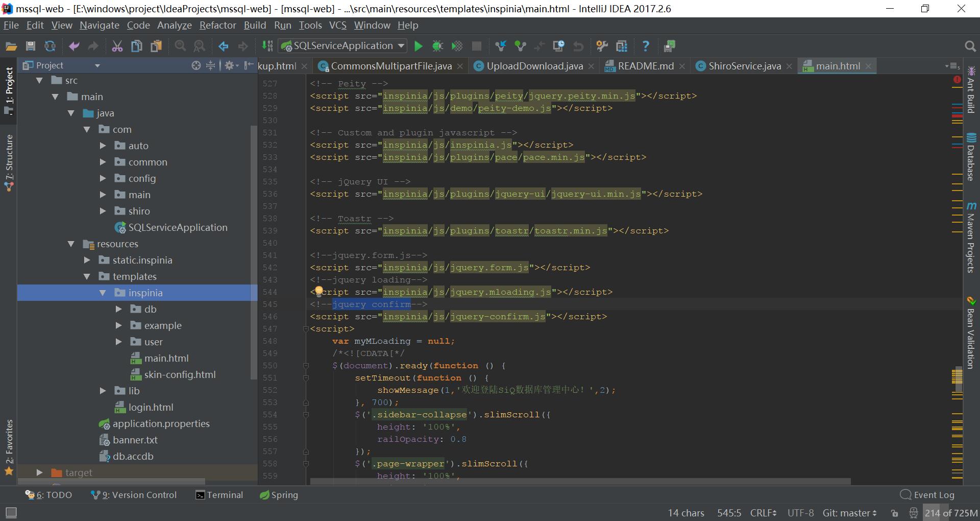Collapse the templates folder
Viewport: 980px width, 521px height.
[x=87, y=276]
